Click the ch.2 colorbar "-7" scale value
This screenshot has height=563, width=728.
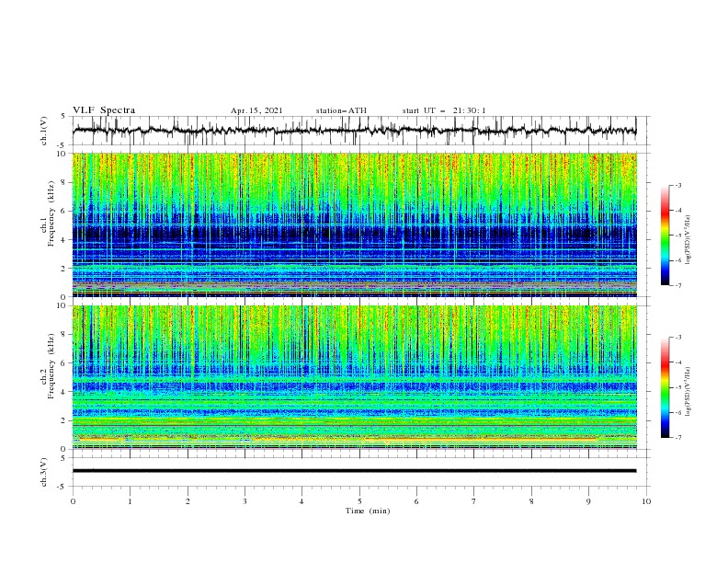click(x=678, y=438)
